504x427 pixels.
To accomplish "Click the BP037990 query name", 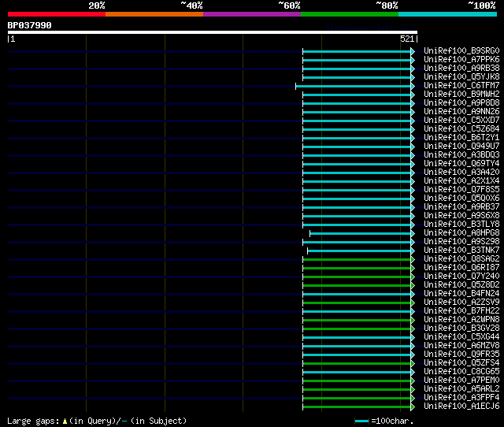I will 29,25.
